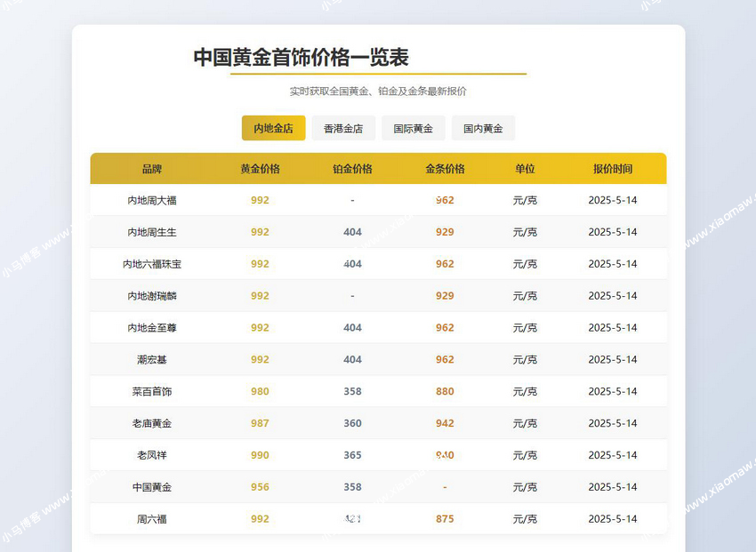Viewport: 756px width, 552px height.
Task: Select the brand name 潮宏基
Action: coord(152,359)
